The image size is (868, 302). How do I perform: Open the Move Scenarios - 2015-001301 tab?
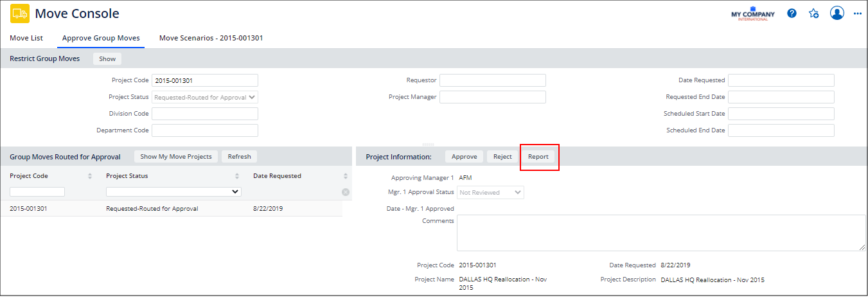(x=211, y=38)
